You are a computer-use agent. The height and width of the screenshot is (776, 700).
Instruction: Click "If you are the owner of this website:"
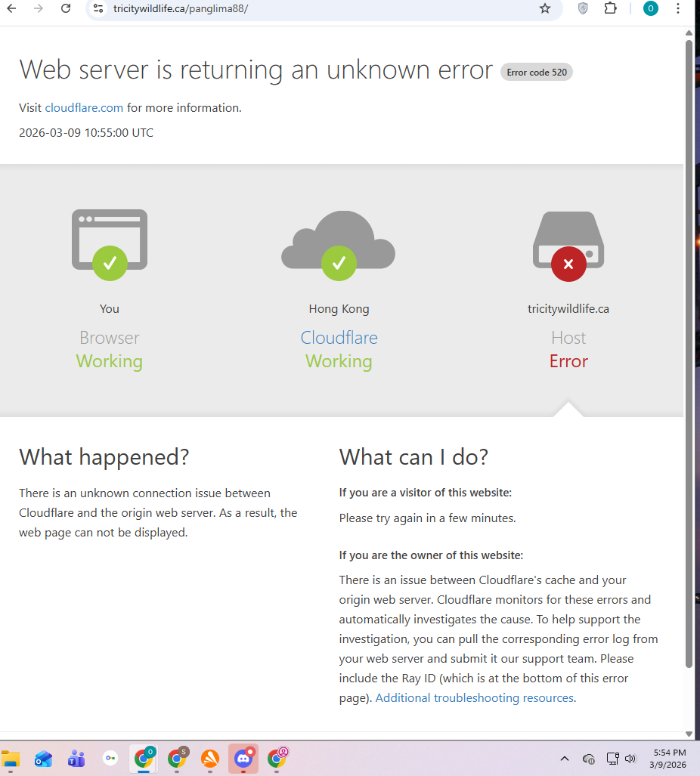pos(431,555)
